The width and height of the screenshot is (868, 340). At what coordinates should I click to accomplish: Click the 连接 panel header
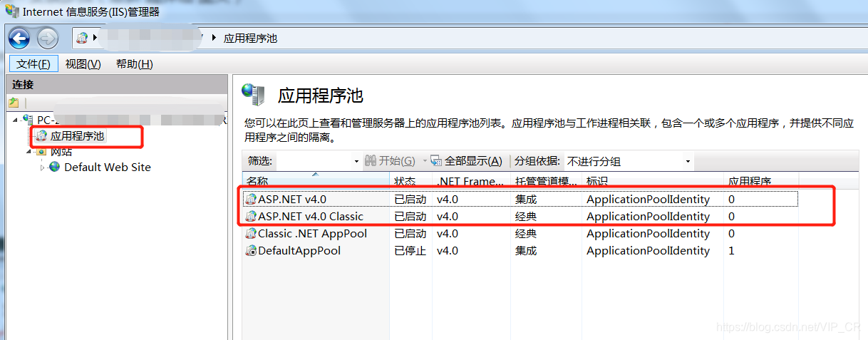click(116, 84)
